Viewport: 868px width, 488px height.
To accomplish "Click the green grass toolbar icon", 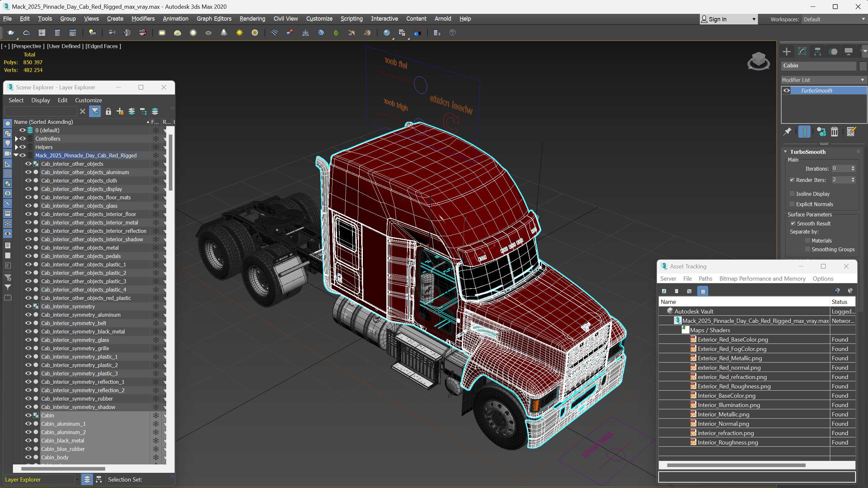I will (x=336, y=33).
